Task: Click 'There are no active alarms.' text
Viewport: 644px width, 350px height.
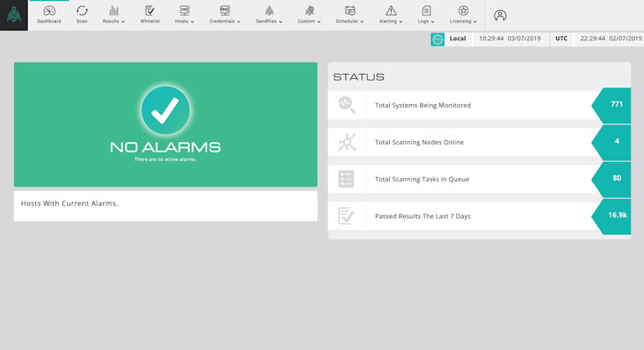Action: click(x=165, y=159)
